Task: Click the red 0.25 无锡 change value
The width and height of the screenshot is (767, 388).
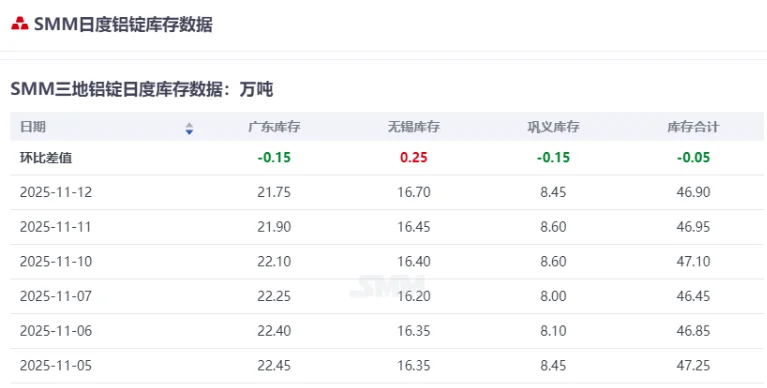Action: (414, 158)
